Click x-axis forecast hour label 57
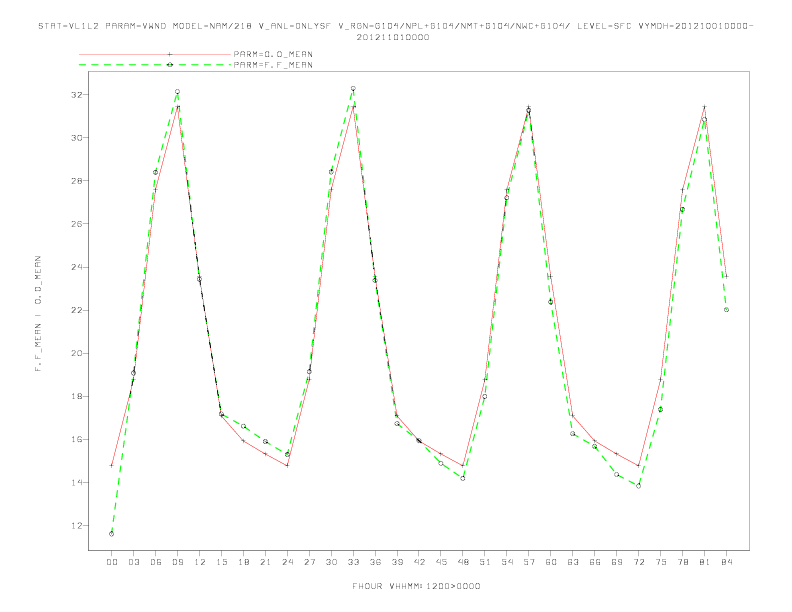The image size is (792, 612). click(x=529, y=562)
